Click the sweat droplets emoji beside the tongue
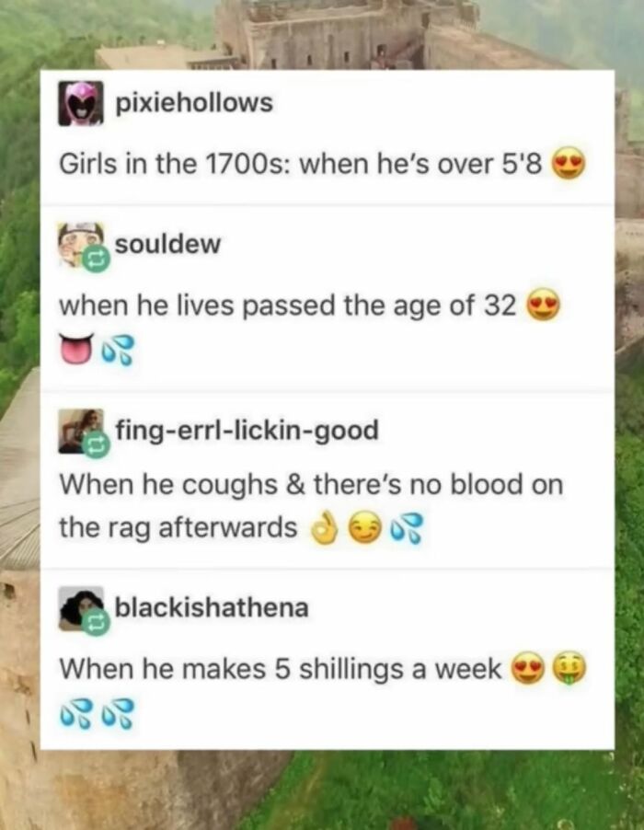The height and width of the screenshot is (830, 644). (118, 350)
